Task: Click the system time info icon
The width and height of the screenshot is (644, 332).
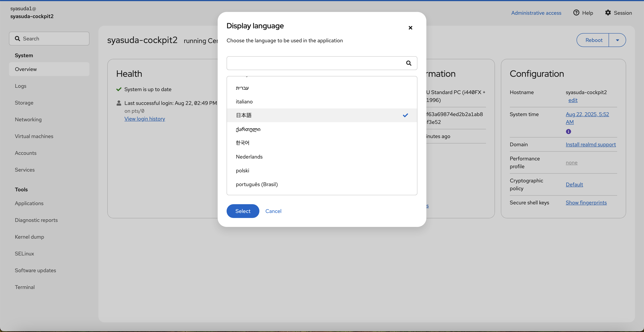Action: [568, 132]
